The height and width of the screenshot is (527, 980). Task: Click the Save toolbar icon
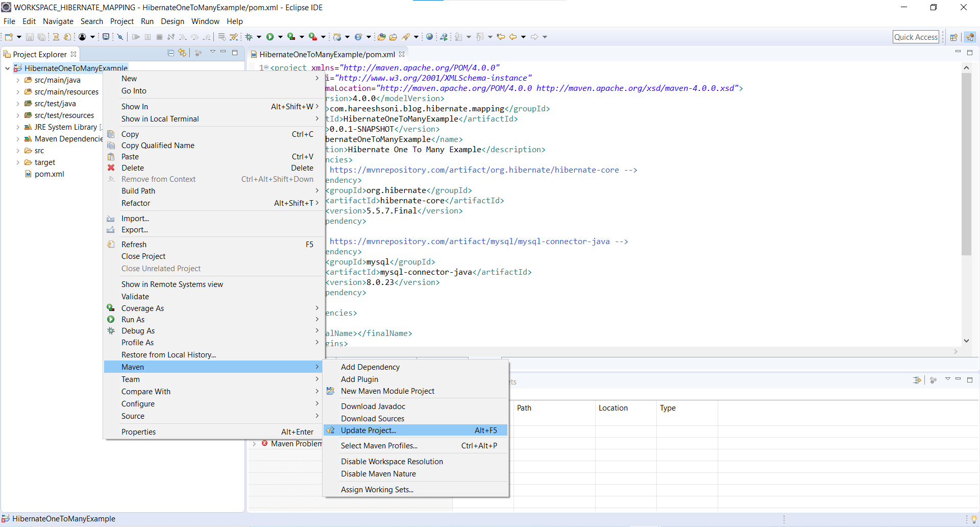pyautogui.click(x=30, y=36)
